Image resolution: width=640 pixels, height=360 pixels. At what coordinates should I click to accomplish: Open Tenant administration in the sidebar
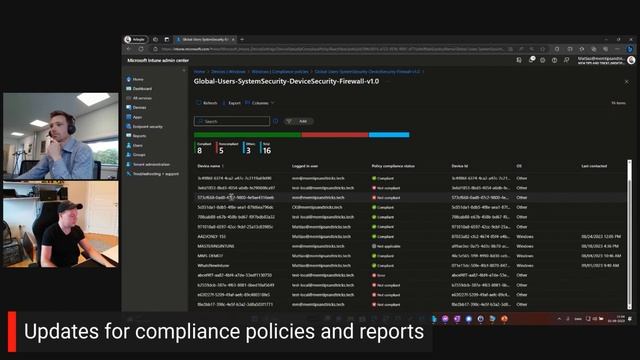pyautogui.click(x=148, y=164)
